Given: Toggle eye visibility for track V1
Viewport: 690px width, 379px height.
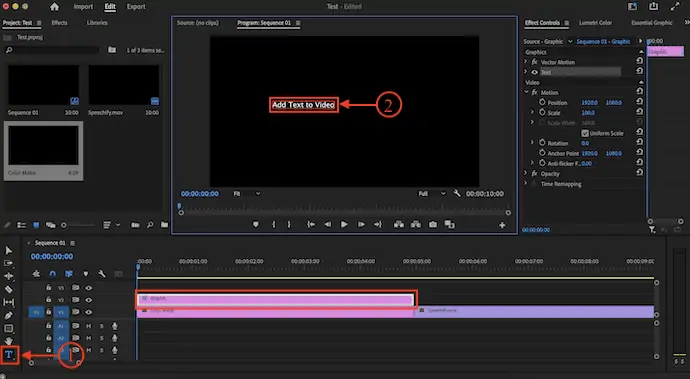Looking at the screenshot, I should point(88,312).
